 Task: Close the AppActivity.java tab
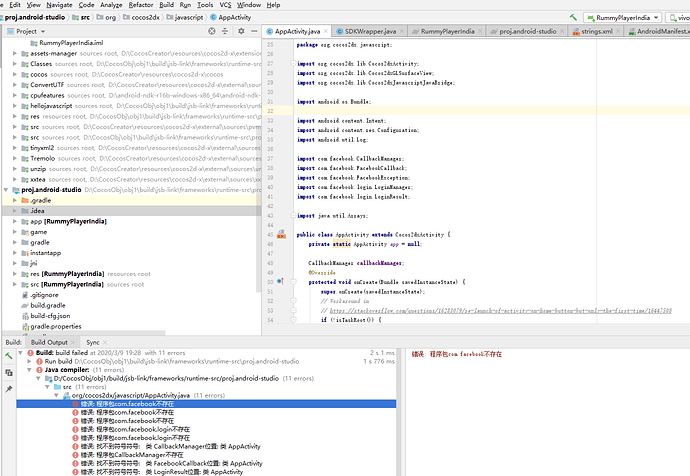click(x=326, y=31)
